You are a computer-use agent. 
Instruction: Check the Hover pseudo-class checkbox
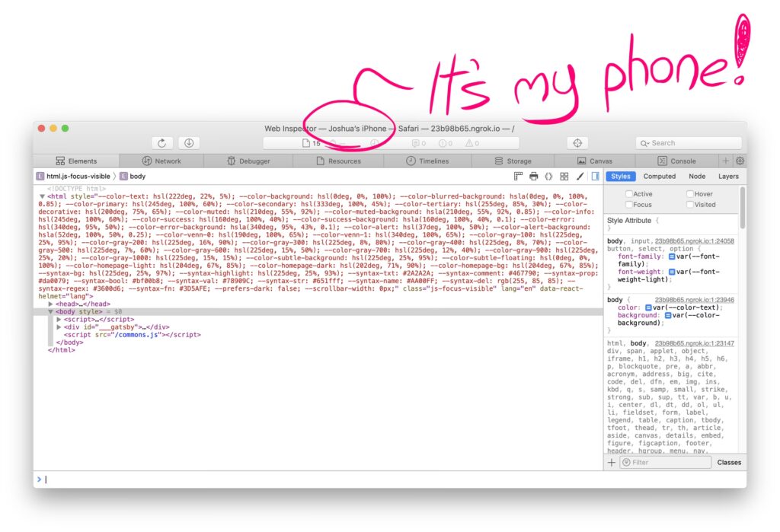pyautogui.click(x=689, y=194)
